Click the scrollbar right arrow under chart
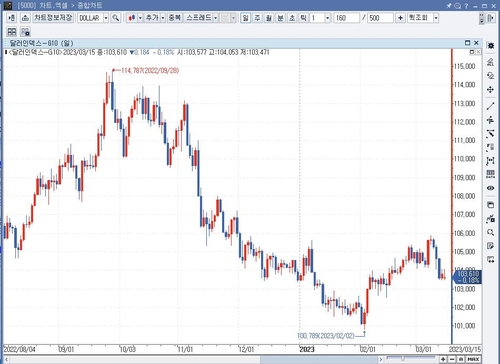Viewport: 500px width, 364px height. (381, 359)
